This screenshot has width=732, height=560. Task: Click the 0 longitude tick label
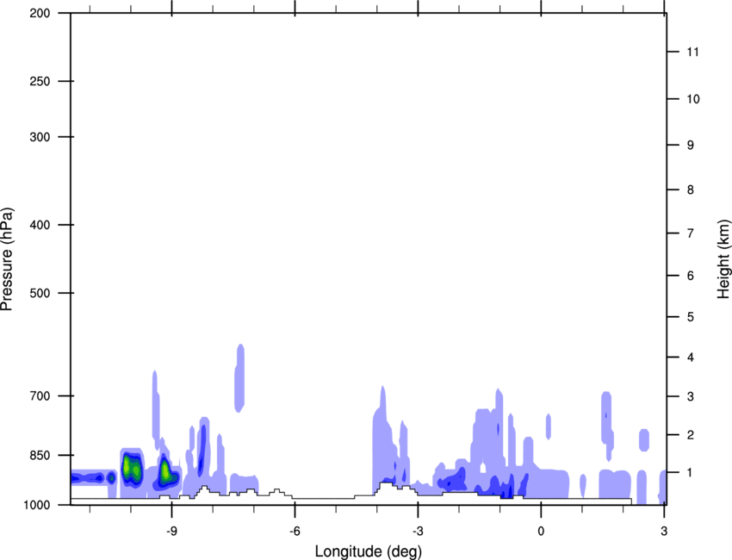541,532
